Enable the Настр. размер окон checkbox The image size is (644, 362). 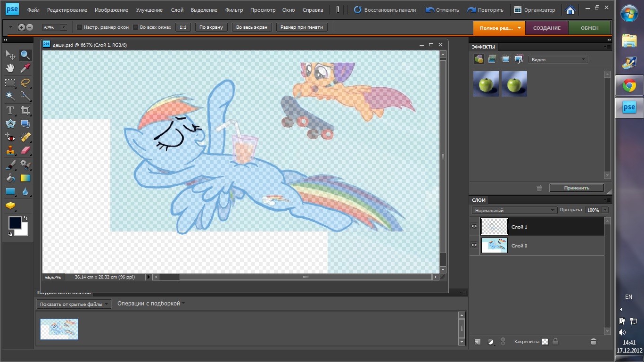point(79,27)
